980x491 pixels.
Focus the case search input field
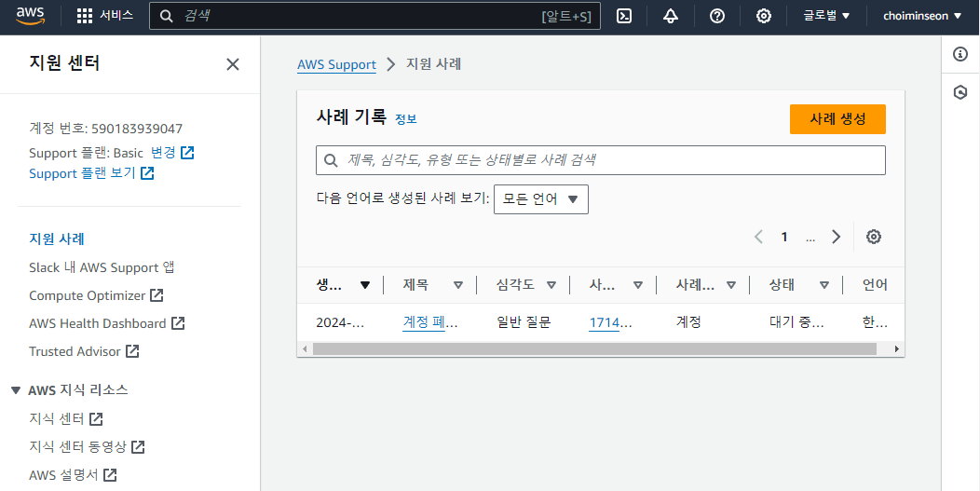(601, 160)
